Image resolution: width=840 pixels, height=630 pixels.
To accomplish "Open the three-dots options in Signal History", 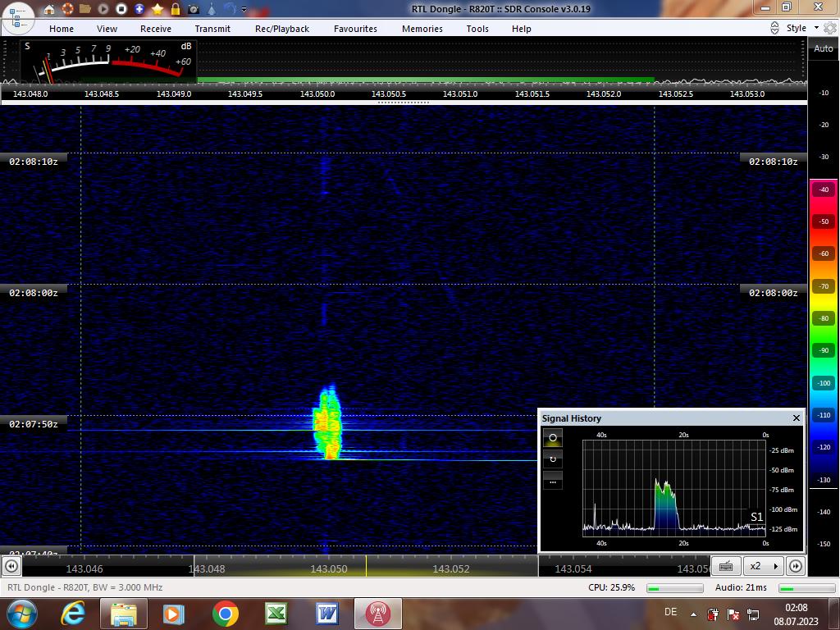I will coord(553,481).
